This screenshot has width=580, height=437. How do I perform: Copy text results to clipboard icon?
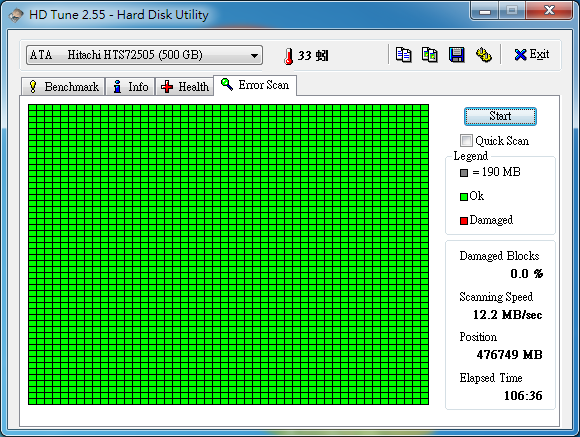[x=403, y=55]
